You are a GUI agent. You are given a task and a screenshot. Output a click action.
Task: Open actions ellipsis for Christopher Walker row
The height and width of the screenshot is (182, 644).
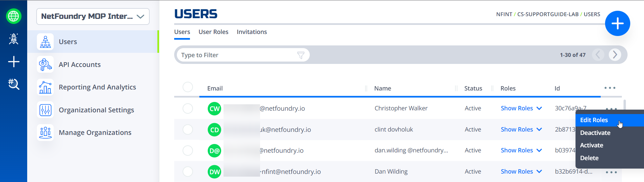pyautogui.click(x=611, y=109)
